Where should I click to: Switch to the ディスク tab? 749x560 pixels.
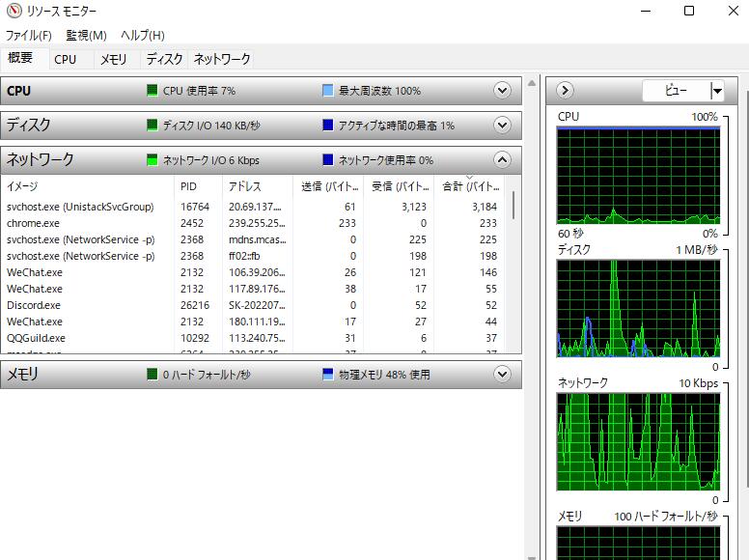(x=164, y=59)
